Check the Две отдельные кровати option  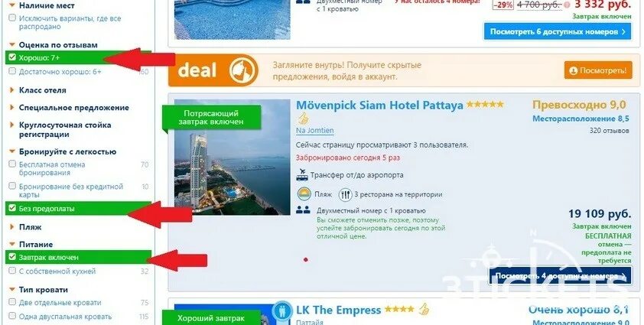pyautogui.click(x=12, y=302)
